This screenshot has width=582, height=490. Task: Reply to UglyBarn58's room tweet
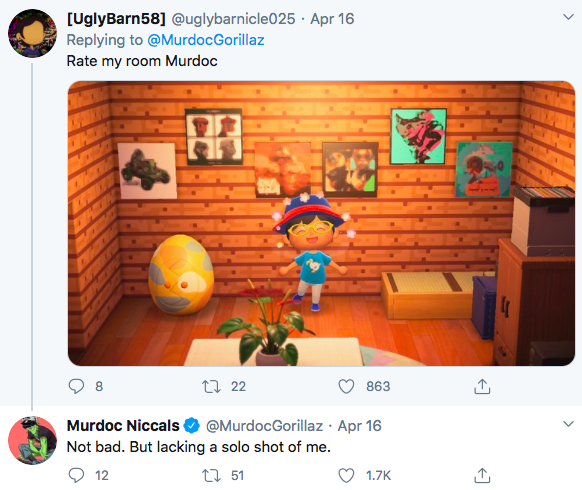(76, 386)
